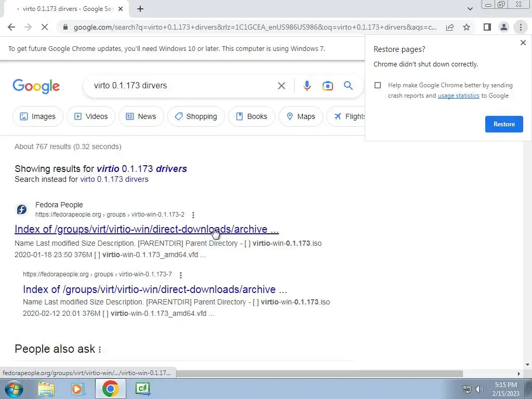Open the C# application on taskbar
The image size is (532, 399).
[x=142, y=389]
